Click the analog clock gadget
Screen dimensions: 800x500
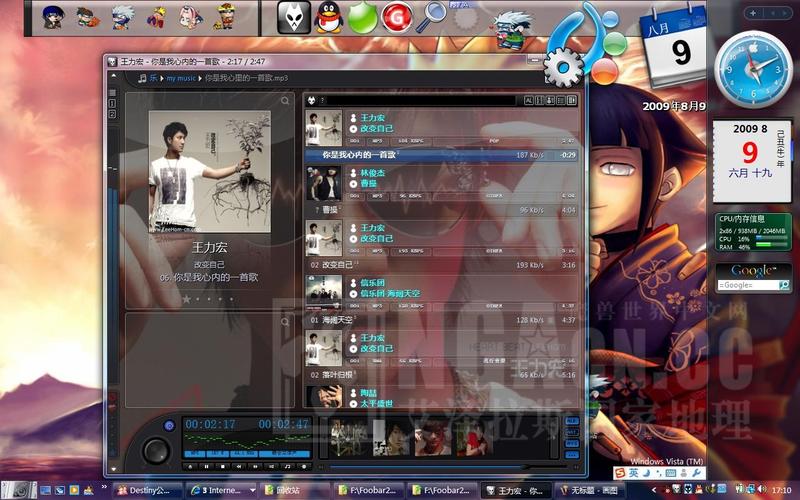[753, 68]
